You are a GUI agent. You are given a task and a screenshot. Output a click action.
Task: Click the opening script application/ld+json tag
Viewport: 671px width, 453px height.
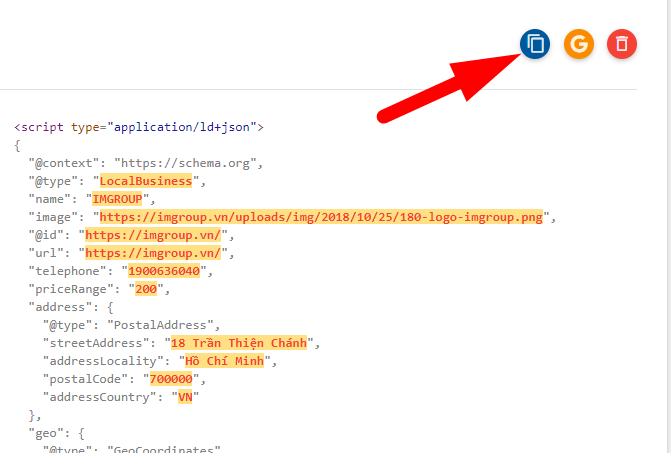(x=139, y=127)
